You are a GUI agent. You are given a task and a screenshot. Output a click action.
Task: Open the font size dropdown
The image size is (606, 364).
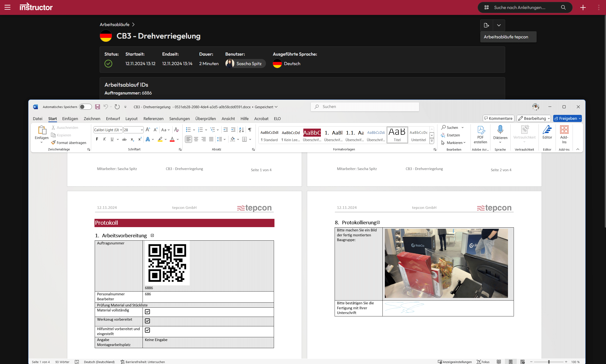pos(142,130)
